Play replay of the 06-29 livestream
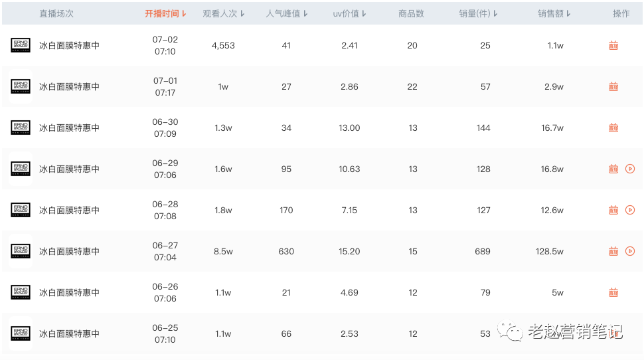Screen dimensions: 644x360 630,169
